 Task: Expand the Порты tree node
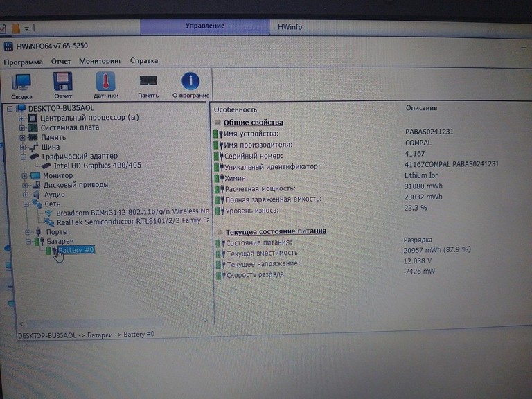point(28,232)
